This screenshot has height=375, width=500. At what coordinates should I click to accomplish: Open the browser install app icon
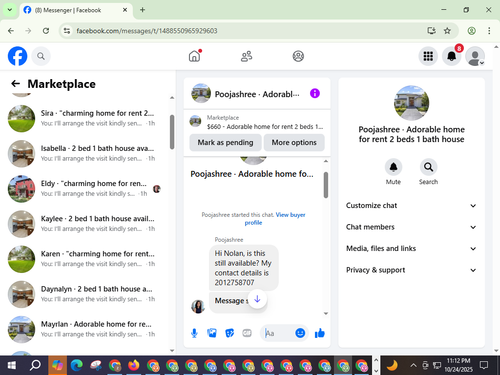click(431, 31)
